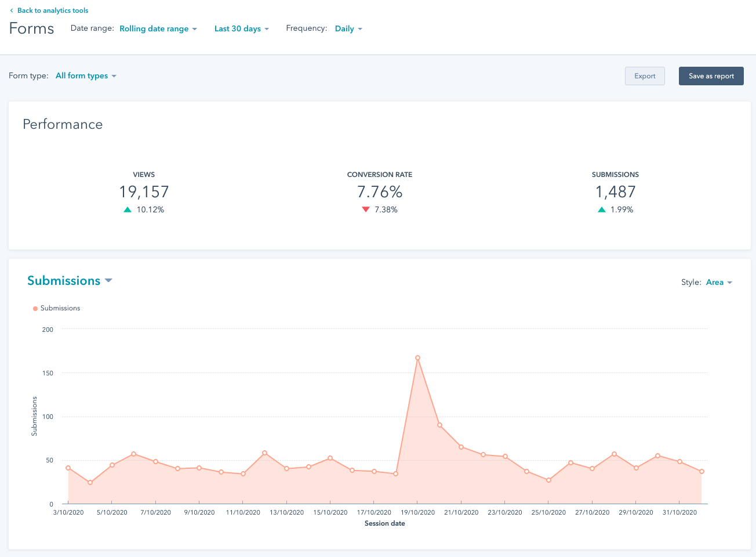The height and width of the screenshot is (557, 756).
Task: Open the All form types filter
Action: [x=86, y=75]
